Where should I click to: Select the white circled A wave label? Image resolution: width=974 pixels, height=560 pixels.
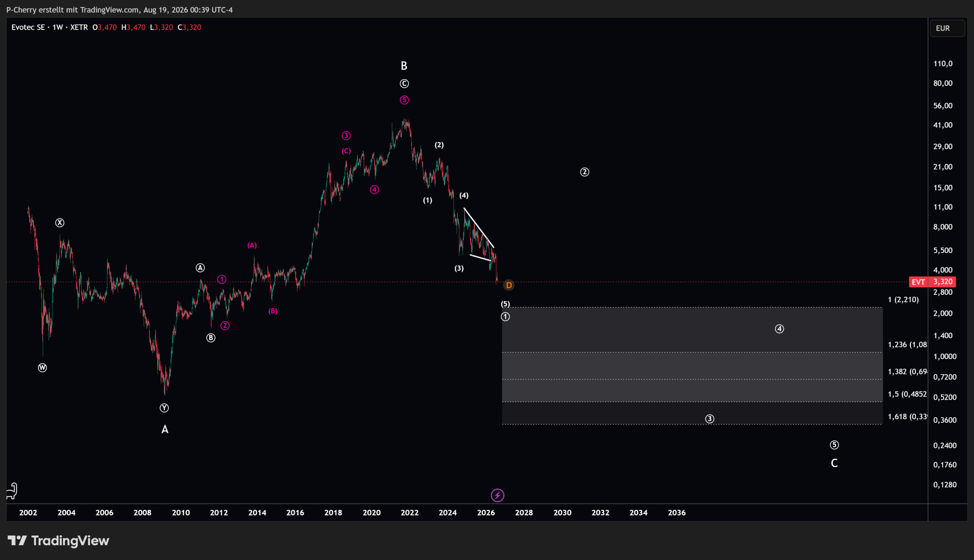200,268
